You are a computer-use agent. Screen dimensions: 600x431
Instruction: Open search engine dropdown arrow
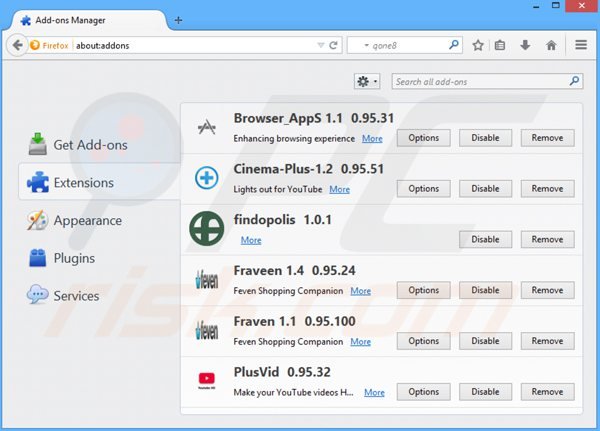tap(366, 45)
